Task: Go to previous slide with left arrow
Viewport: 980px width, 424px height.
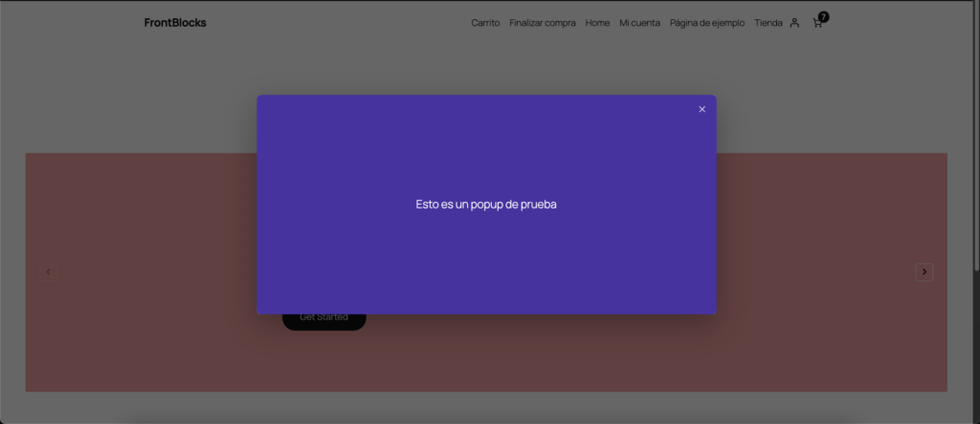Action: click(49, 272)
